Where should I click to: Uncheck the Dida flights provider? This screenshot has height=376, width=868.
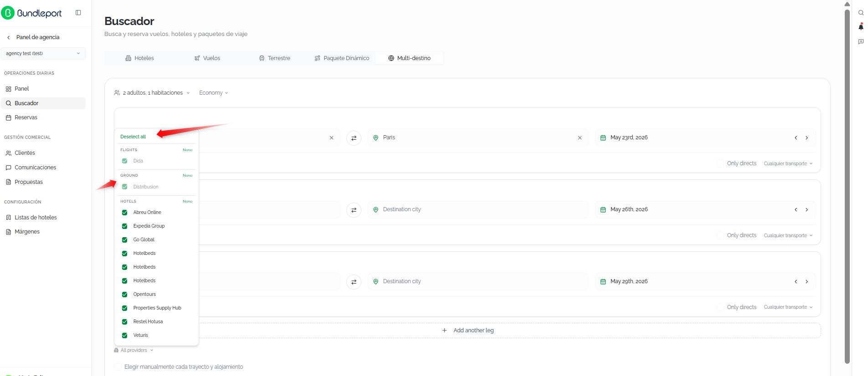[124, 161]
